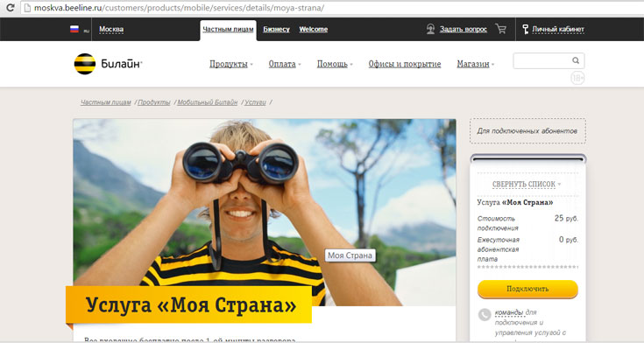644x343 pixels.
Task: Click the Билайн striped logo
Action: click(85, 64)
